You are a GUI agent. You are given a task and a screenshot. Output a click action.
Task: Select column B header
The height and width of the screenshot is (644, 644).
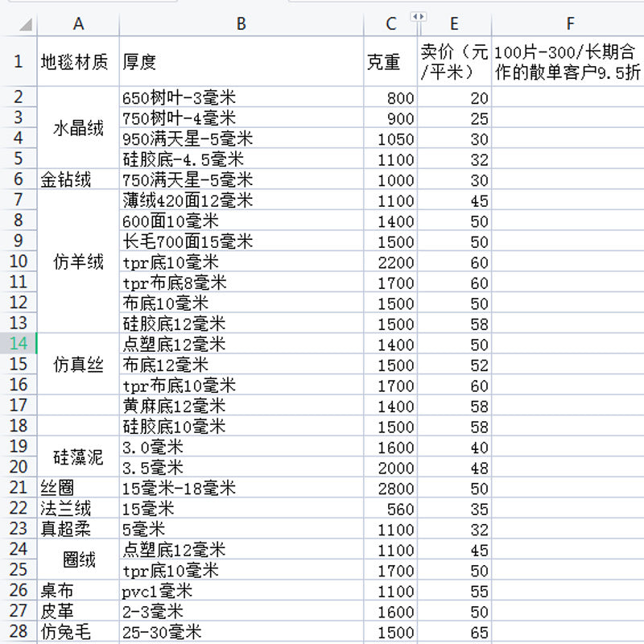[241, 24]
